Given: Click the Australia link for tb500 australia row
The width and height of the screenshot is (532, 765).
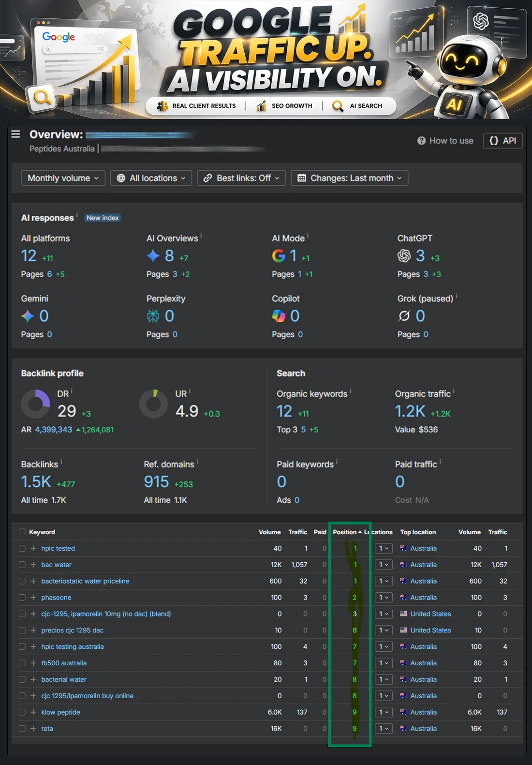Looking at the screenshot, I should 423,663.
